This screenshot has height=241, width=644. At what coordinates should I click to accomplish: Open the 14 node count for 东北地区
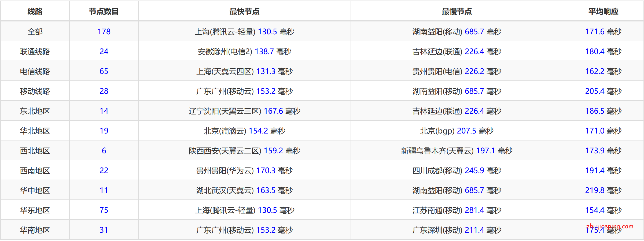104,111
